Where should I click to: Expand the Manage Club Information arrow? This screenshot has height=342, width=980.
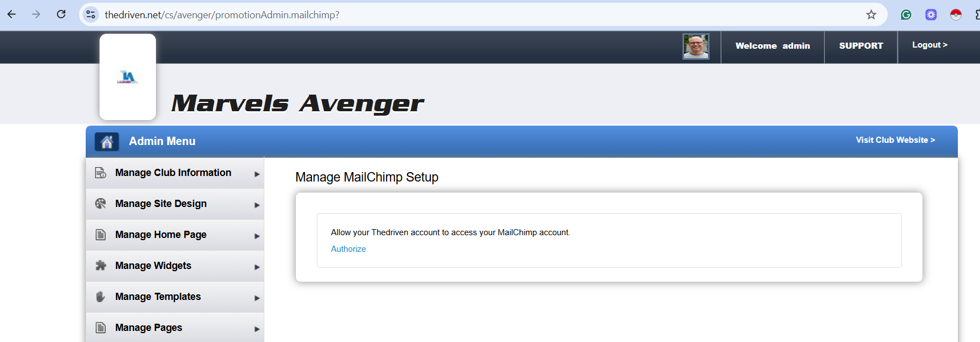pos(257,174)
